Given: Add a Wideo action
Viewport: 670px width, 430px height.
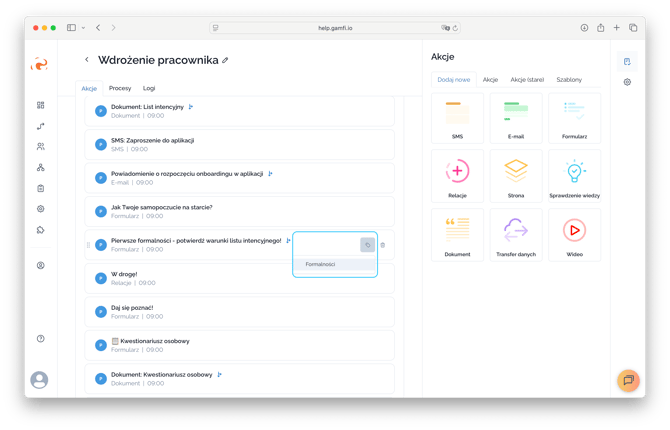Looking at the screenshot, I should [x=574, y=234].
